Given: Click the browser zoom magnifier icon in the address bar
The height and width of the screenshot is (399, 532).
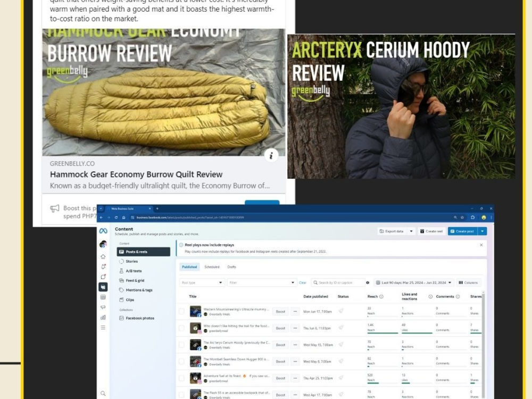Looking at the screenshot, I should tap(455, 218).
